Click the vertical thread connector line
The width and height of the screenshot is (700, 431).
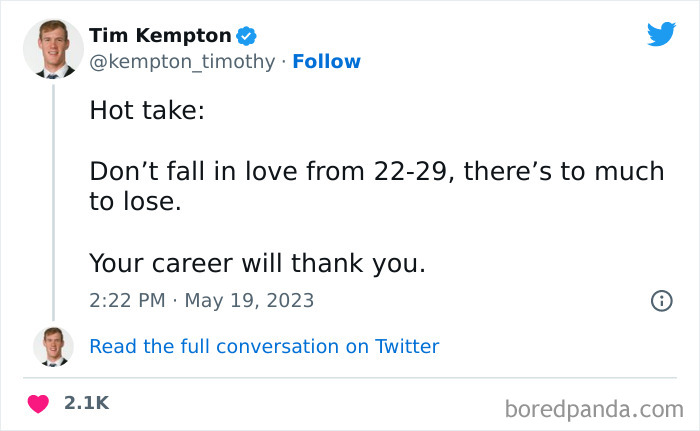(52, 200)
